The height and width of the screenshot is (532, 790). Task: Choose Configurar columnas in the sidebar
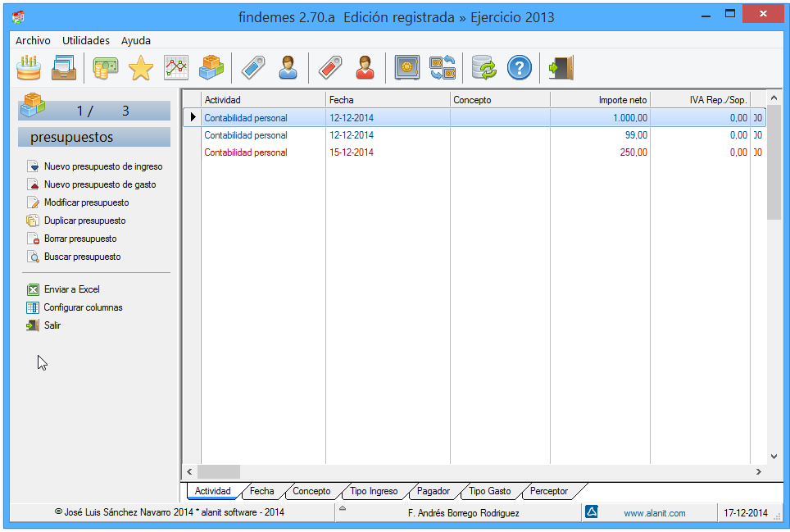click(x=83, y=307)
